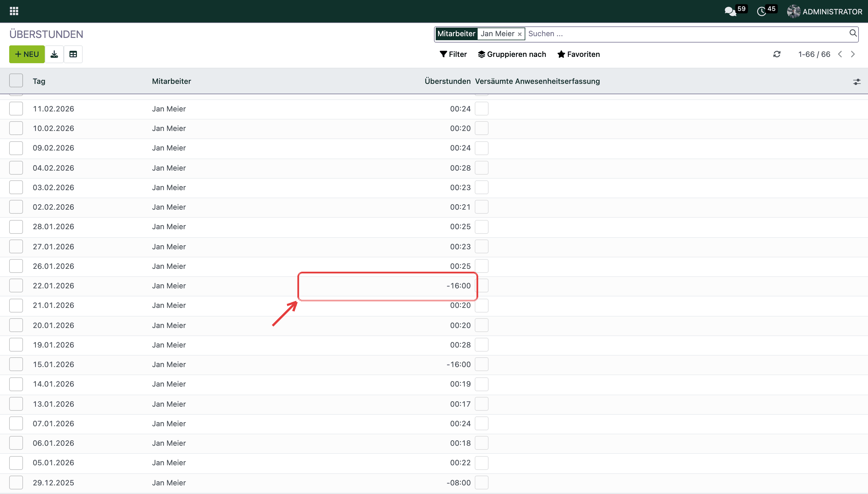
Task: Click the -08:00 overtime value
Action: [458, 483]
